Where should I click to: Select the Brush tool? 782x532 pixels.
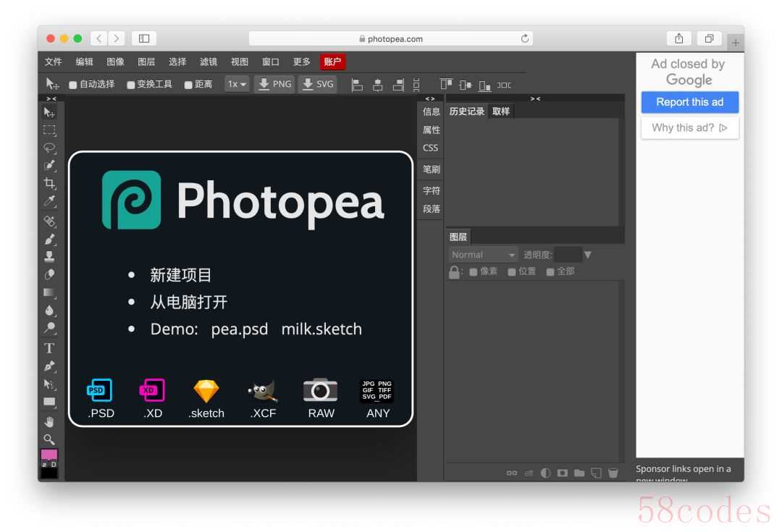coord(49,239)
